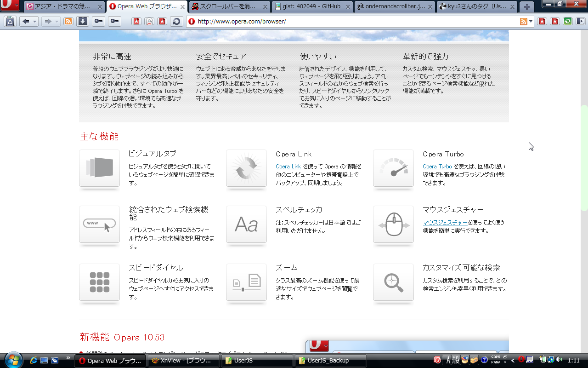
Task: Click the 新機能: Opera 10.53 heading
Action: (122, 337)
